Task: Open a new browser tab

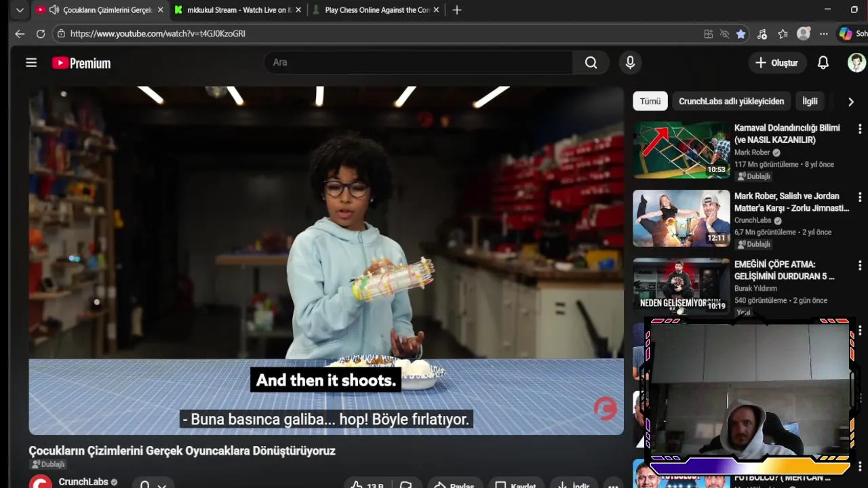Action: point(457,10)
